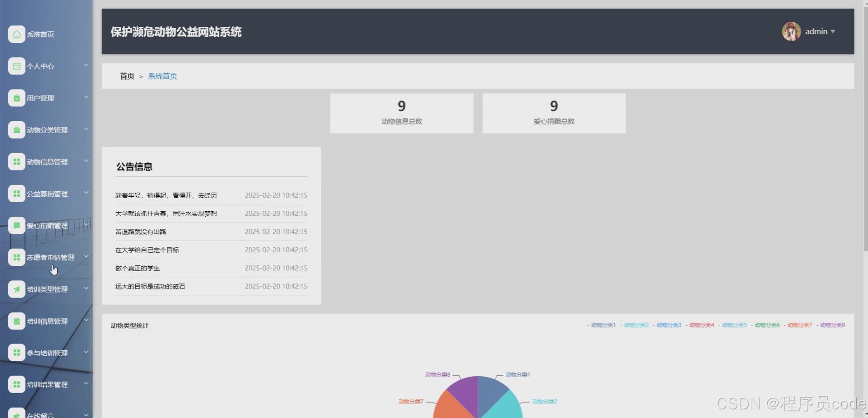
Task: Toggle 动物分类4 in the chart legend
Action: tap(700, 325)
